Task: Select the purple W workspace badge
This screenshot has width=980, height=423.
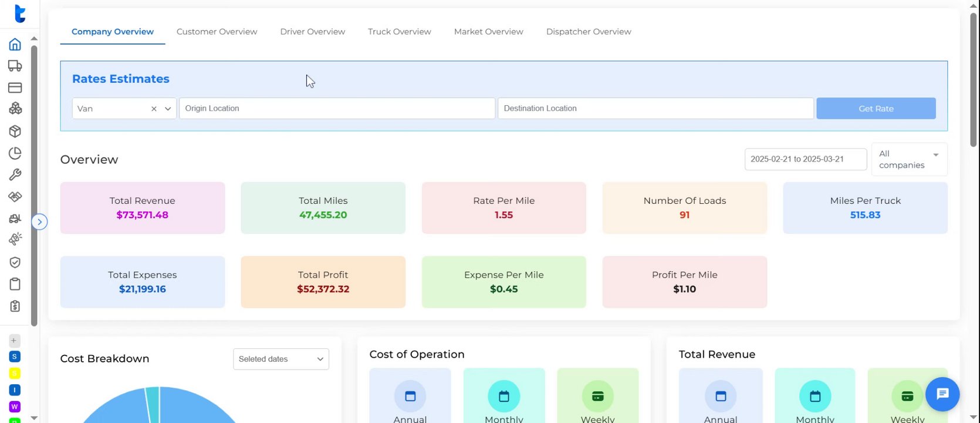Action: click(15, 407)
